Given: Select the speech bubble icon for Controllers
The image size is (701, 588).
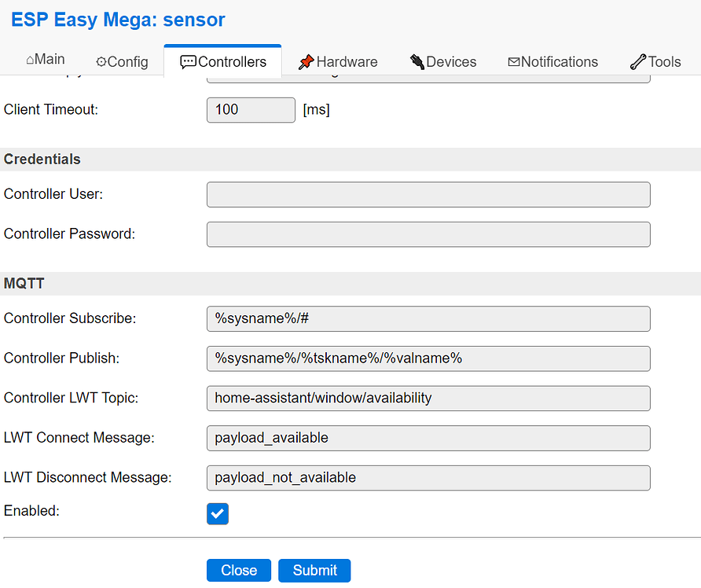Looking at the screenshot, I should [189, 61].
